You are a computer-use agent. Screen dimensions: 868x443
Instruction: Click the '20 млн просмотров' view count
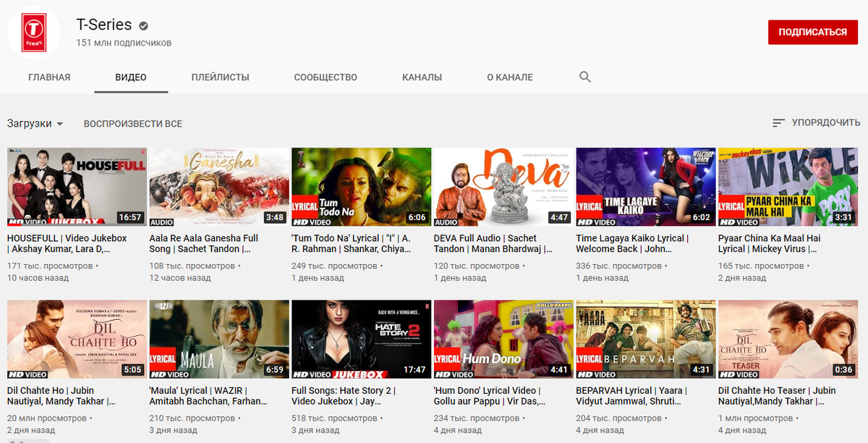(x=47, y=418)
